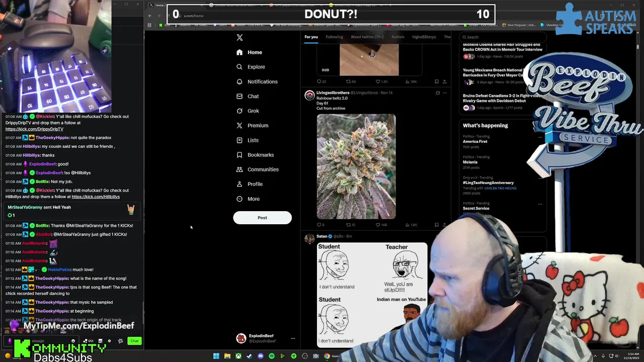The height and width of the screenshot is (362, 644).
Task: Open Xbox app from taskbar
Action: 238,356
